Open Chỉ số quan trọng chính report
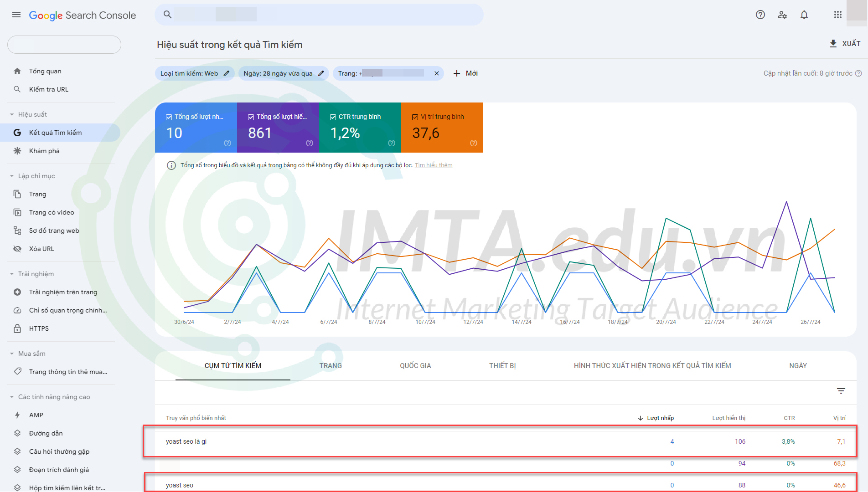The width and height of the screenshot is (868, 492). (68, 310)
